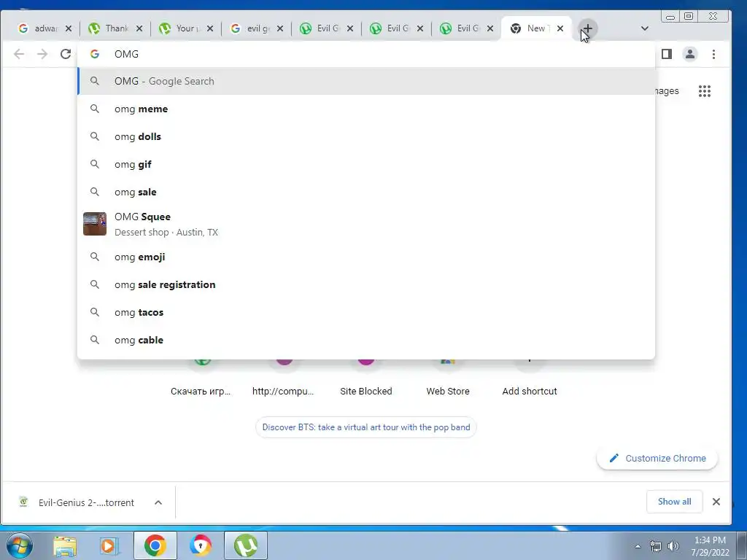Viewport: 747px width, 560px height.
Task: Click Show all downloads
Action: pos(674,502)
